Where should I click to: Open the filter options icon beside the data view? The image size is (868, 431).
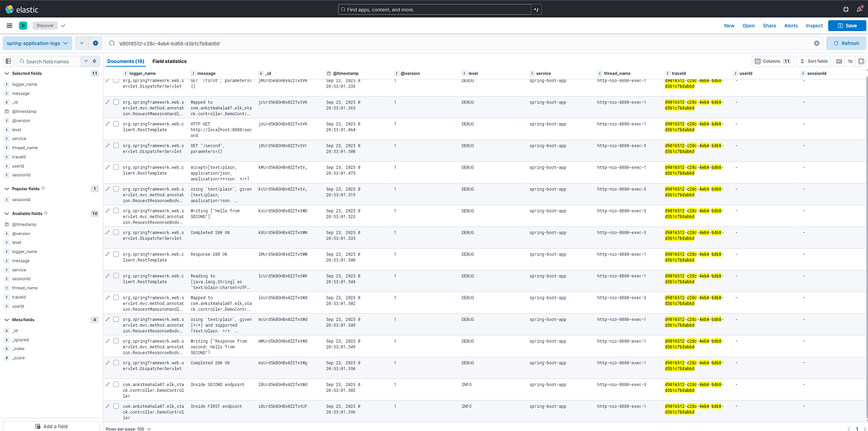[x=82, y=43]
